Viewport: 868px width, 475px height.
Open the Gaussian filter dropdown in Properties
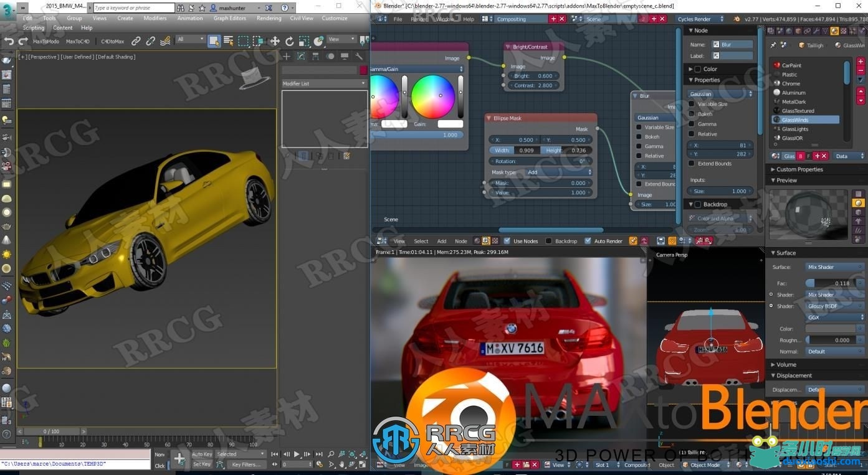coord(720,94)
